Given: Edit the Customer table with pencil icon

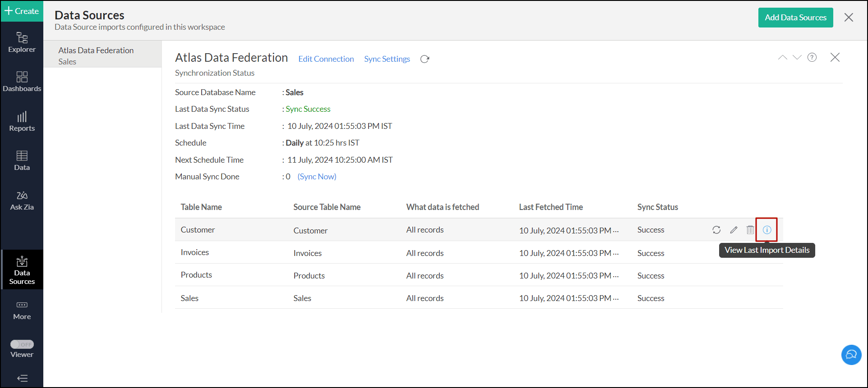Looking at the screenshot, I should 734,230.
